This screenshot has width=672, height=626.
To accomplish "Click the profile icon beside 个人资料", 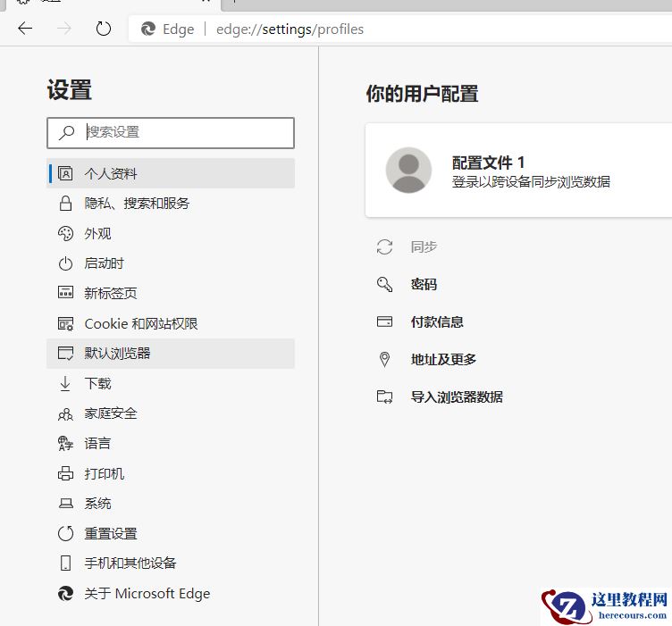I will 65,173.
